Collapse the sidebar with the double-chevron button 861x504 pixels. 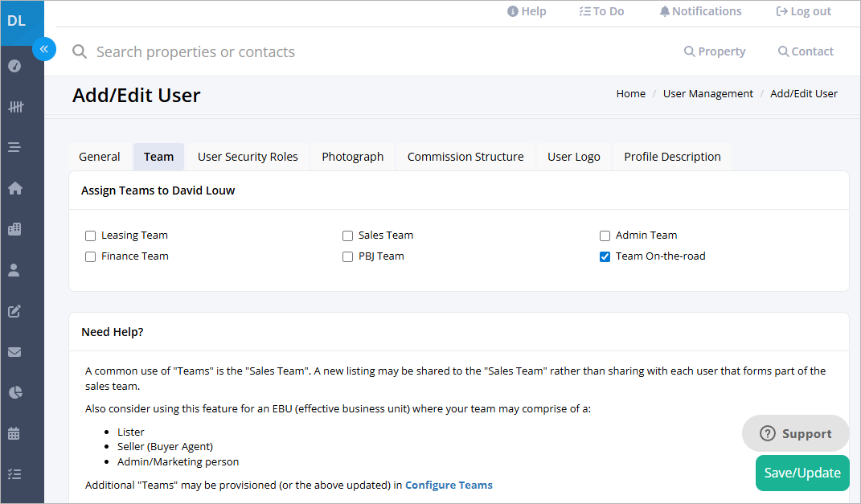[x=44, y=49]
